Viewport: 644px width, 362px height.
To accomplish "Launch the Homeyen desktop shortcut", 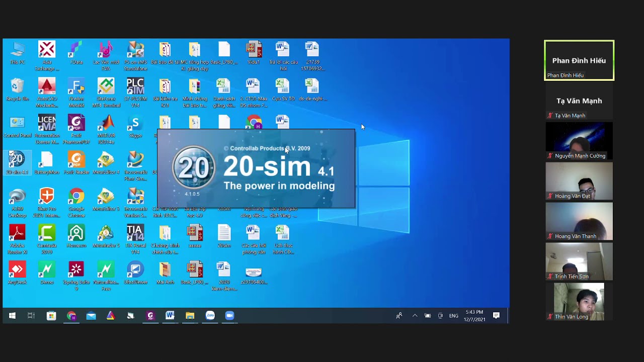I will (76, 237).
